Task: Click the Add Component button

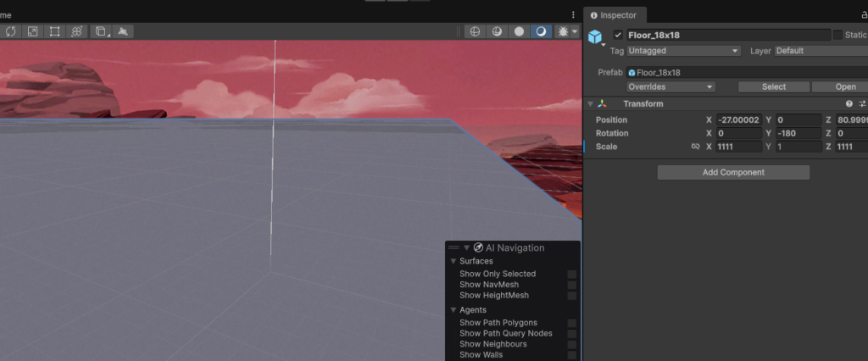Action: coord(733,172)
